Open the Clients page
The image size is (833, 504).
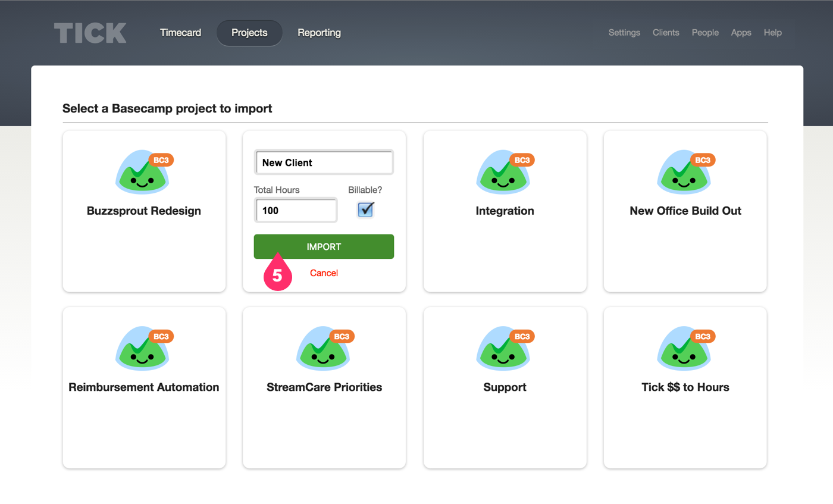pos(666,33)
